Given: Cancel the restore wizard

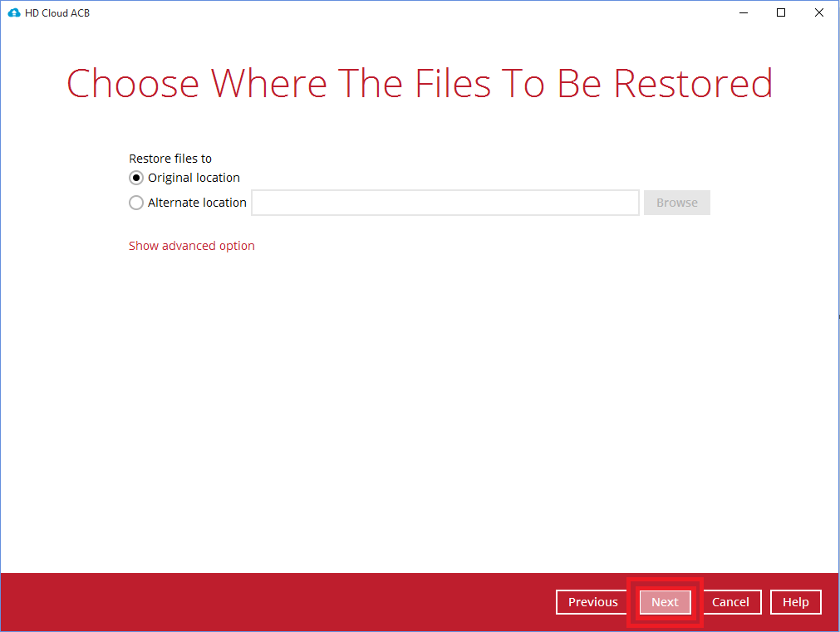Looking at the screenshot, I should click(x=730, y=602).
